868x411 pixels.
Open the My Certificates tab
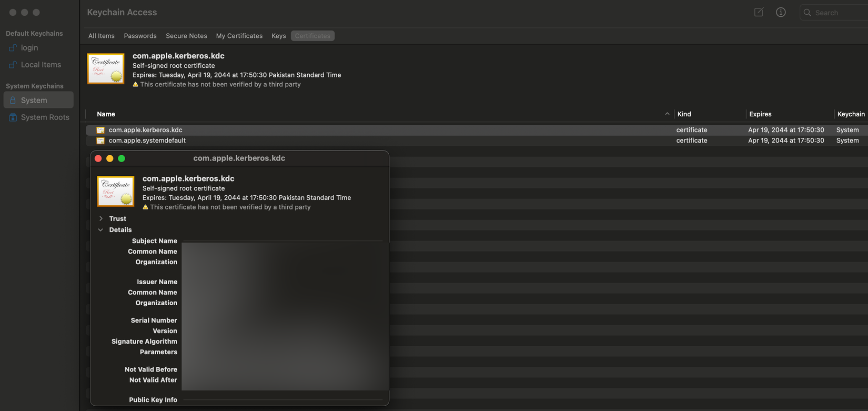(239, 36)
